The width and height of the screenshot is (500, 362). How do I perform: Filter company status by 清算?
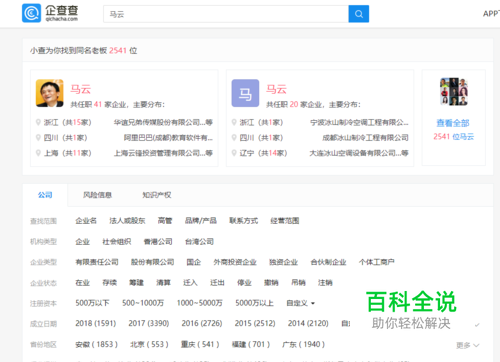163,283
